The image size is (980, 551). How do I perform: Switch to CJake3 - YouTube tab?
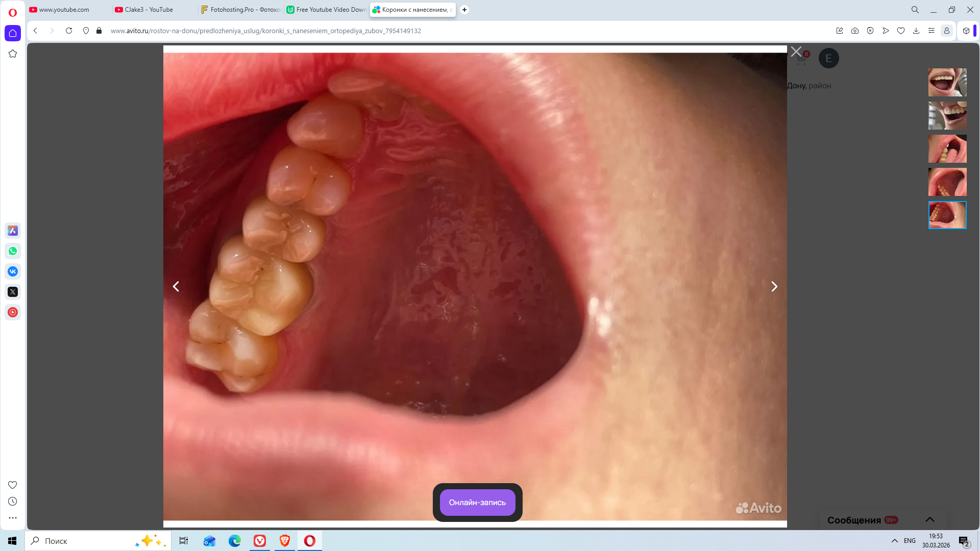pos(149,10)
